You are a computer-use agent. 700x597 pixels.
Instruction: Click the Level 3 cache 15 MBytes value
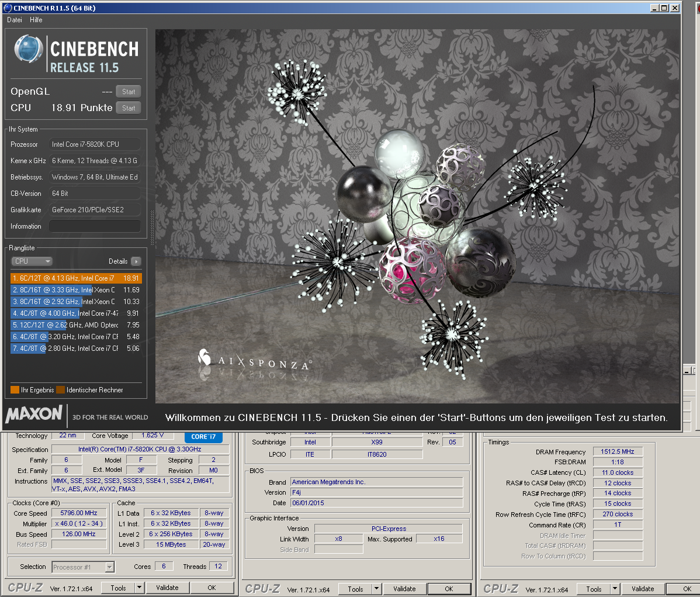pos(171,544)
